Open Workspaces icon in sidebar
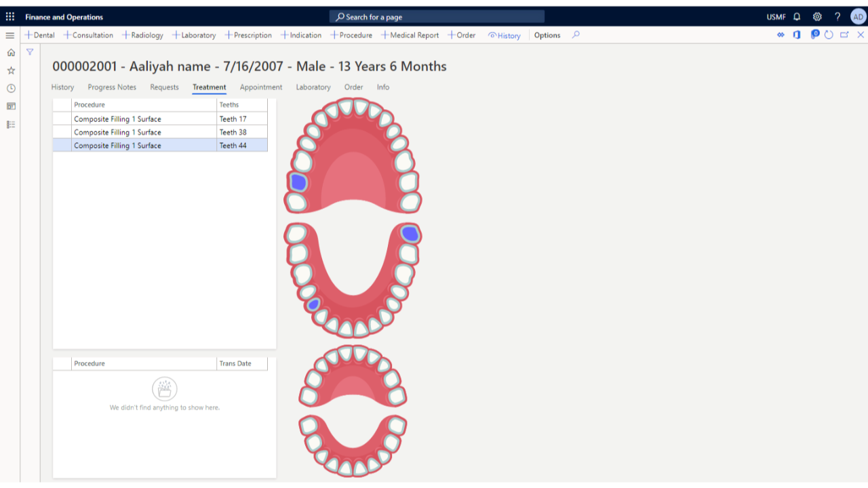This screenshot has width=868, height=488. pyautogui.click(x=11, y=106)
